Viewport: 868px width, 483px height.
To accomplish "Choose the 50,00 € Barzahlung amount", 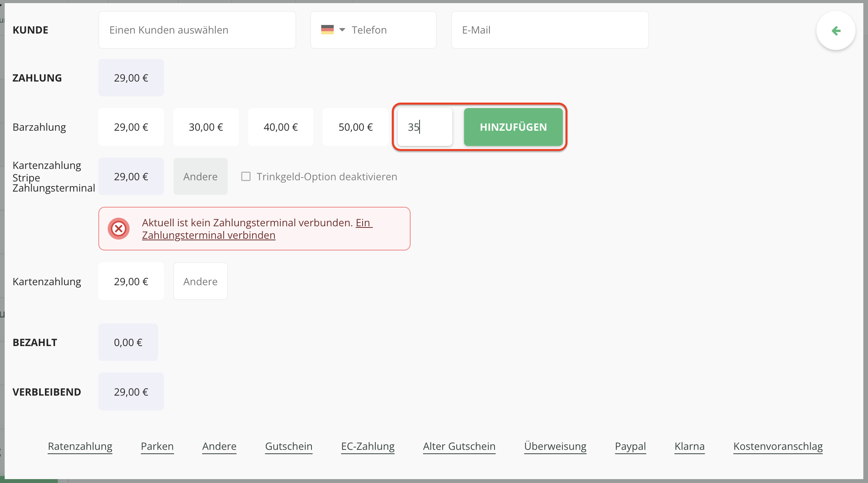I will (355, 127).
